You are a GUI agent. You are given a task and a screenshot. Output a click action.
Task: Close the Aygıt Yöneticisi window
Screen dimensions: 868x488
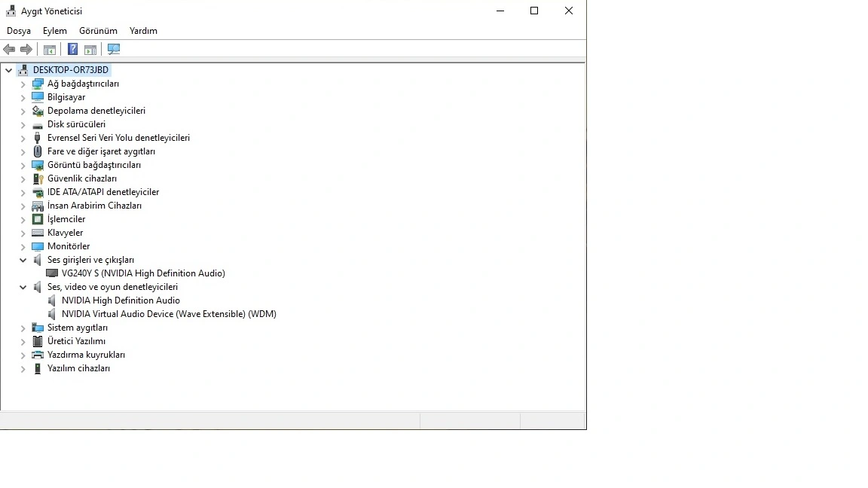click(569, 11)
